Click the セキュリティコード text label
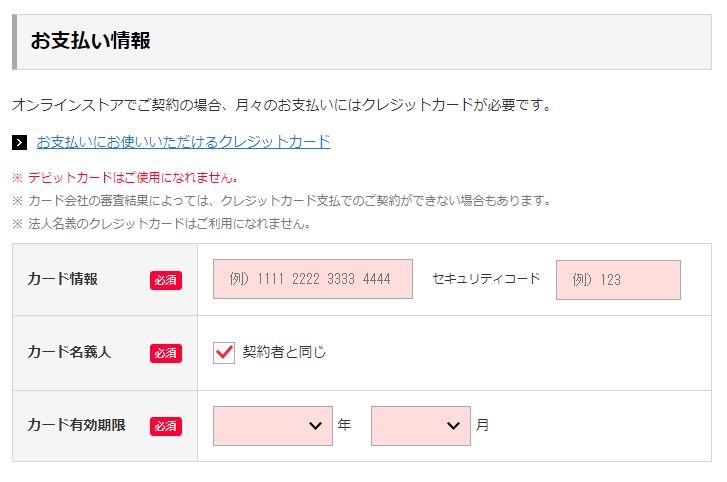Viewport: 727px width, 482px height. [x=486, y=279]
